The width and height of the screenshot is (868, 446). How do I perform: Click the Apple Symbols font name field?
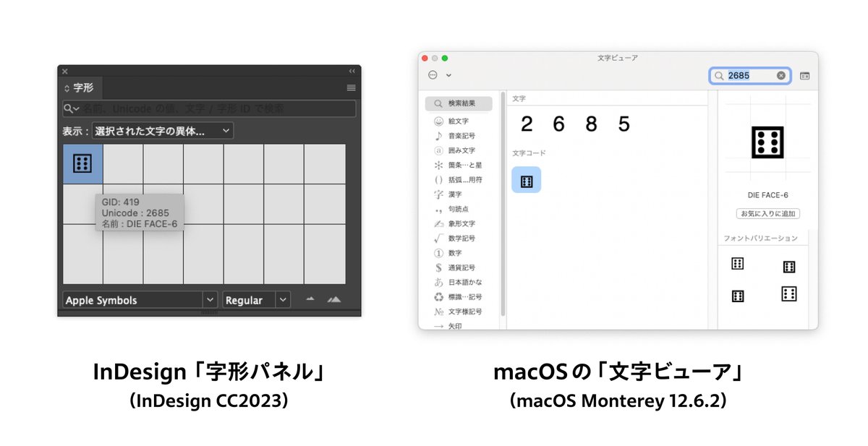coord(132,300)
